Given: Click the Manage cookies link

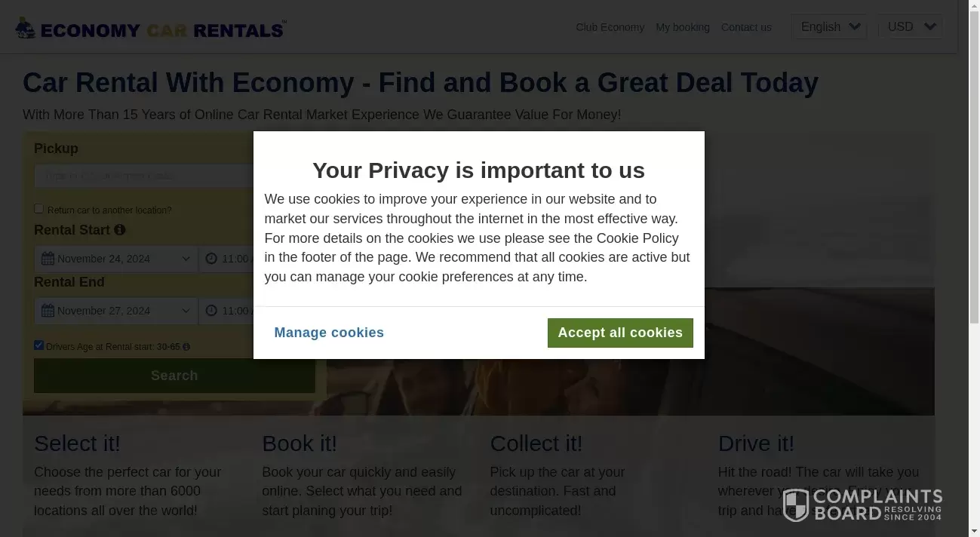Looking at the screenshot, I should point(329,333).
